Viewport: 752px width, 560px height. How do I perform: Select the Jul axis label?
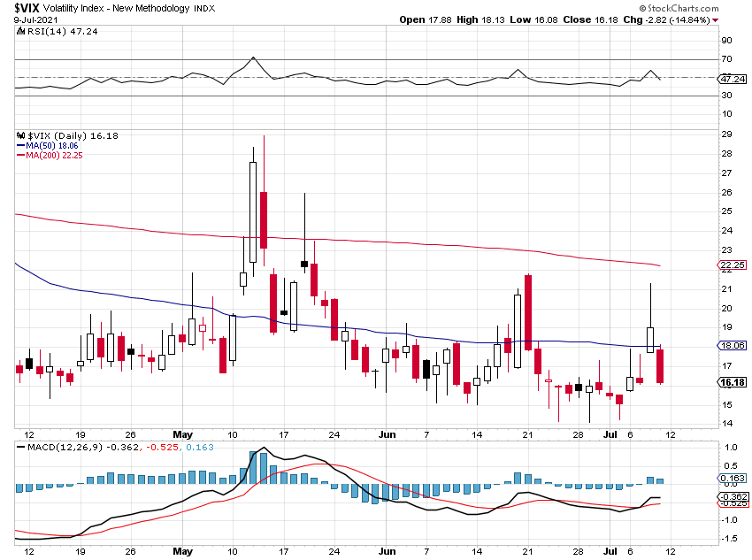[x=608, y=434]
